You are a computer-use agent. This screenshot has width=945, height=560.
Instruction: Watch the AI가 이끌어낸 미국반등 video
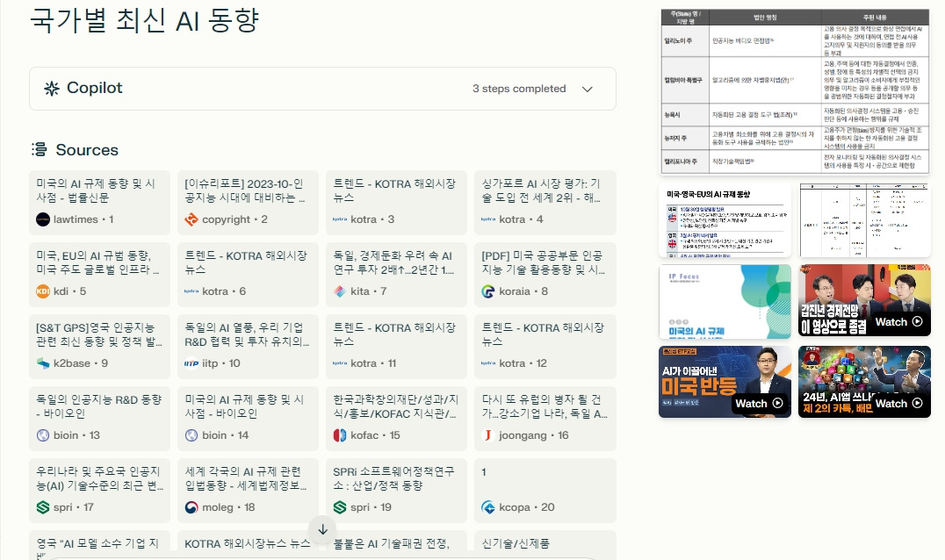725,382
